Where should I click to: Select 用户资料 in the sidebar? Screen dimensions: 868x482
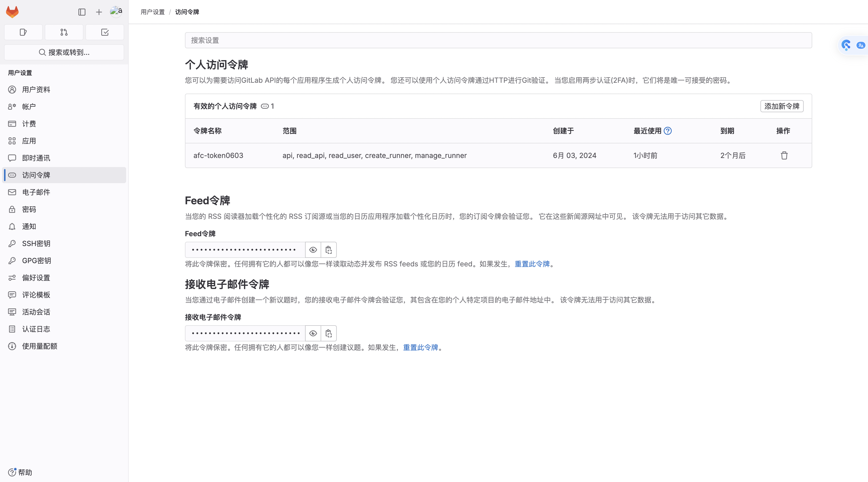pos(36,89)
